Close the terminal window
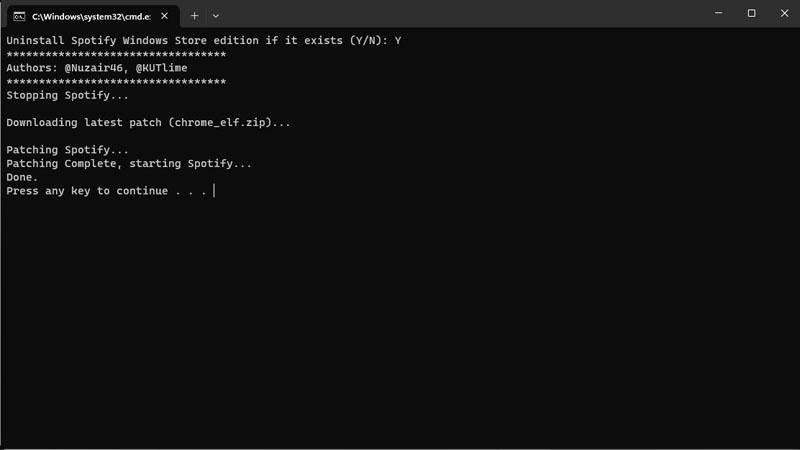800x450 pixels. tap(784, 13)
